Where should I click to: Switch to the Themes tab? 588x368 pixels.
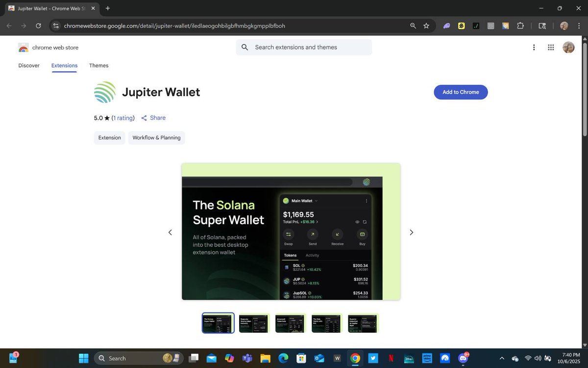(99, 65)
